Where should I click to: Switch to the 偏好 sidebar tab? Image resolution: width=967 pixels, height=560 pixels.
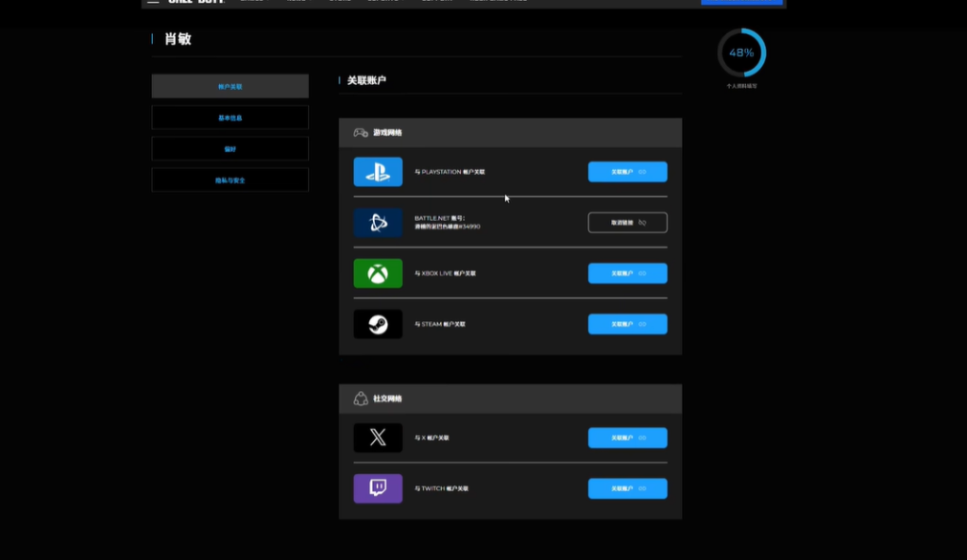229,148
